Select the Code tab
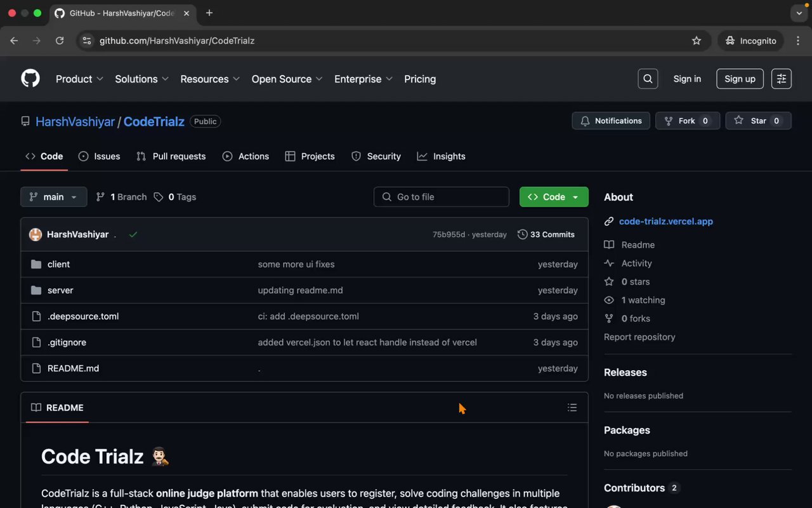This screenshot has height=508, width=812. (x=44, y=156)
